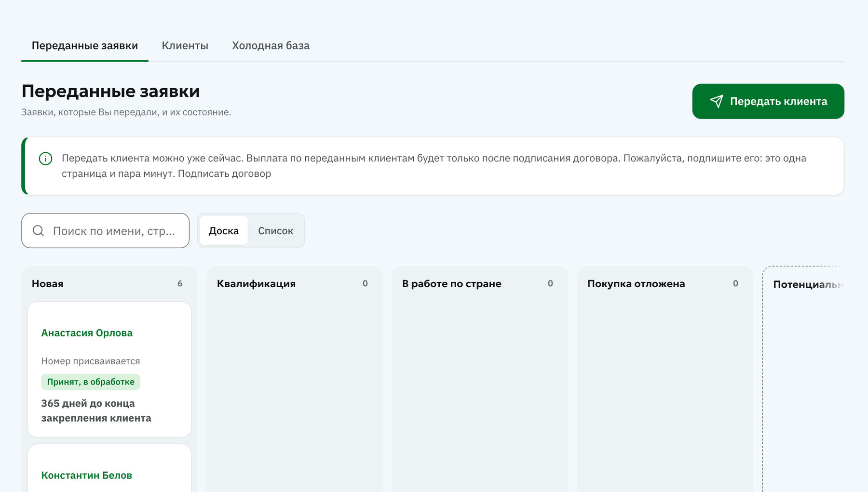Image resolution: width=868 pixels, height=492 pixels.
Task: Follow the Подписать договор link
Action: tap(224, 173)
